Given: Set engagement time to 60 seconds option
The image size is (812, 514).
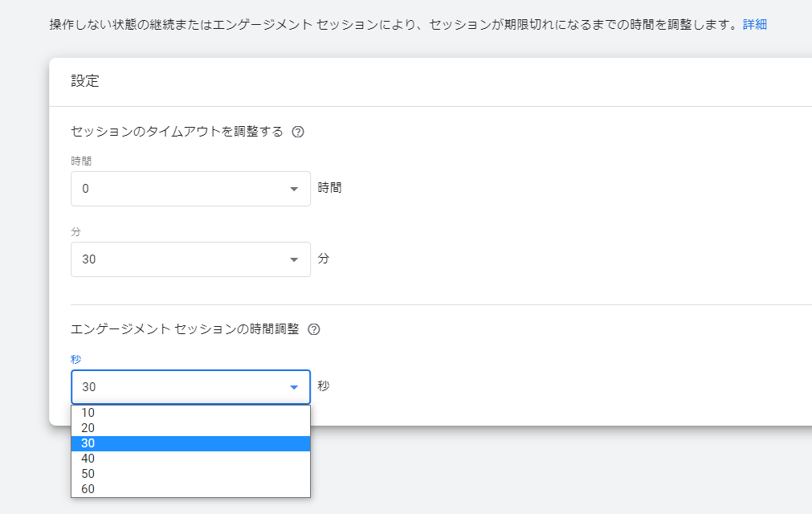Looking at the screenshot, I should pyautogui.click(x=88, y=489).
